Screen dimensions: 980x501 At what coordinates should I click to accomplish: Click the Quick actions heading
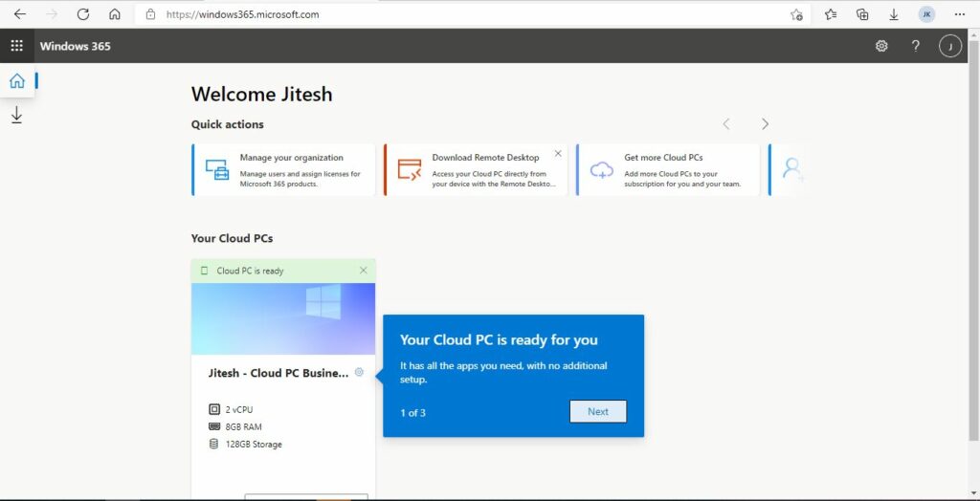point(228,124)
